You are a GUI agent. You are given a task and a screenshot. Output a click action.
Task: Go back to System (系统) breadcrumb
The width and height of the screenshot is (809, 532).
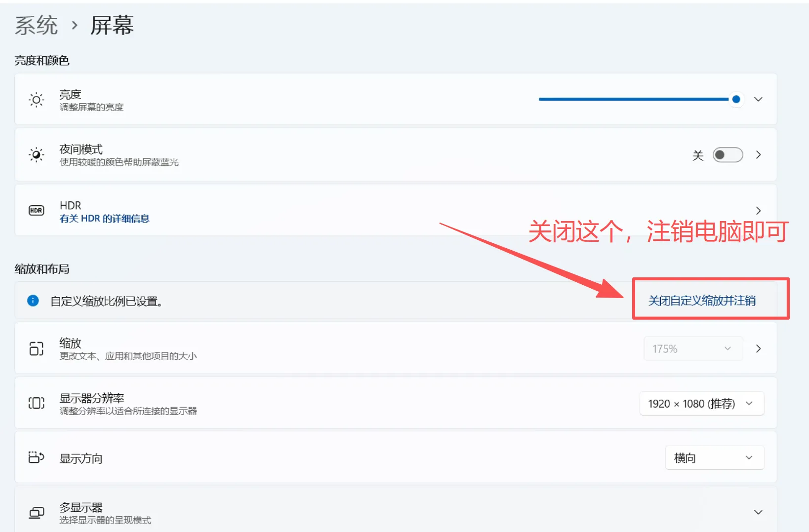pos(36,25)
